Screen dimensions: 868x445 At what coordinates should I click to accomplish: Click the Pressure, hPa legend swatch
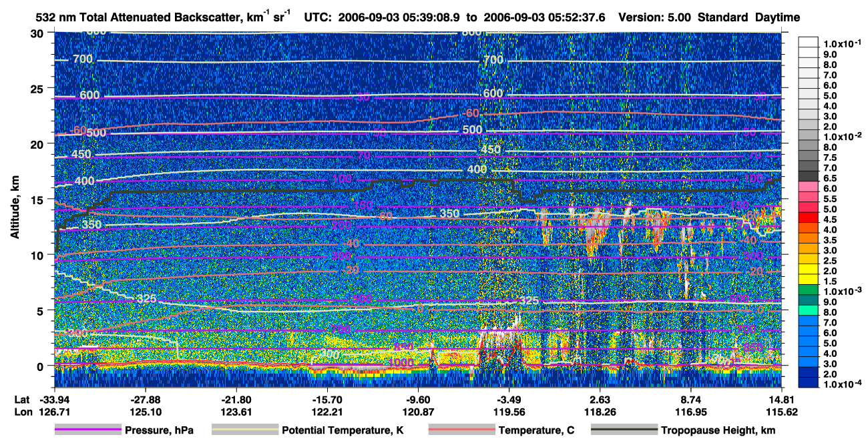87,430
